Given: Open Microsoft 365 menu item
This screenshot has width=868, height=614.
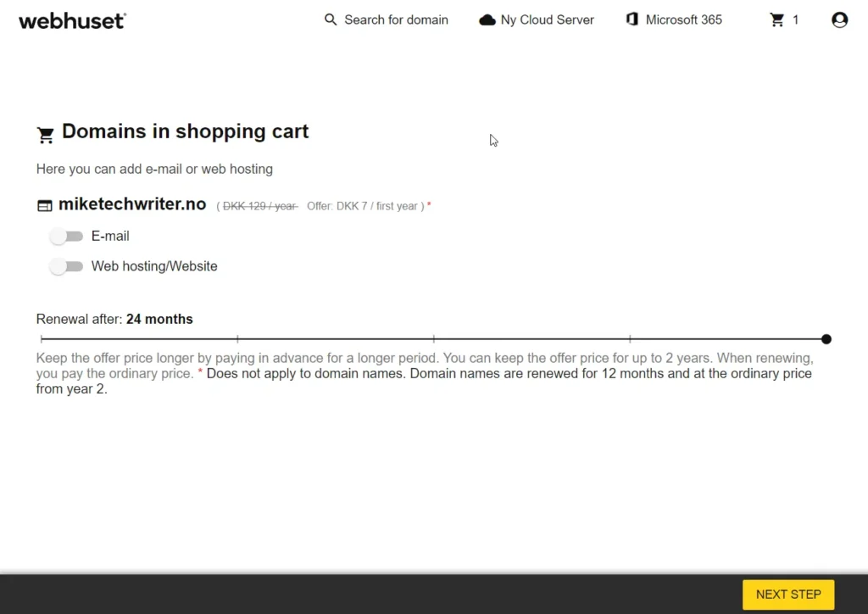Looking at the screenshot, I should (x=683, y=20).
